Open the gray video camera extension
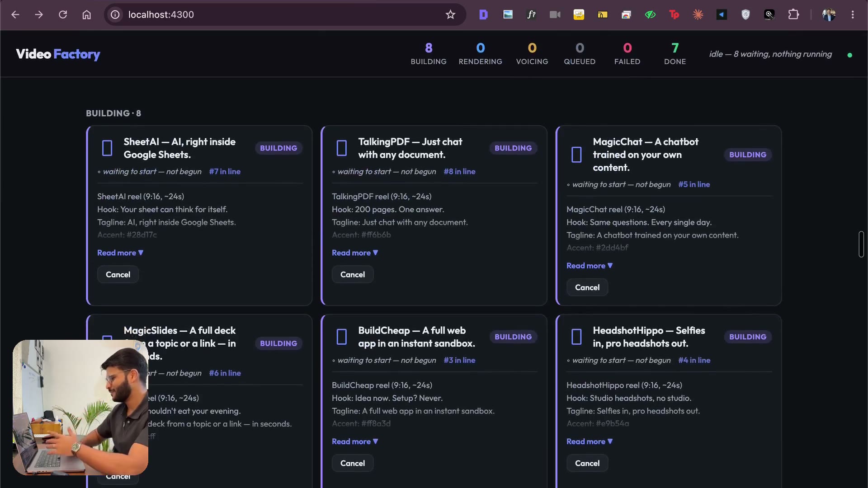This screenshot has width=868, height=488. tap(555, 14)
